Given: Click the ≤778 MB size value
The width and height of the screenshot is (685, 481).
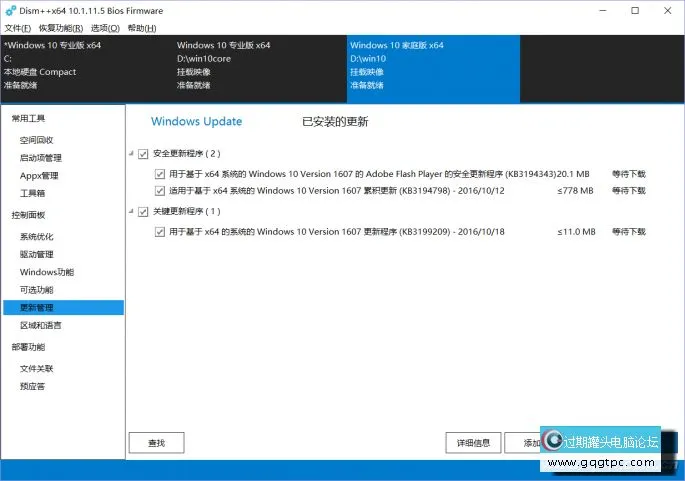Looking at the screenshot, I should click(x=575, y=191).
